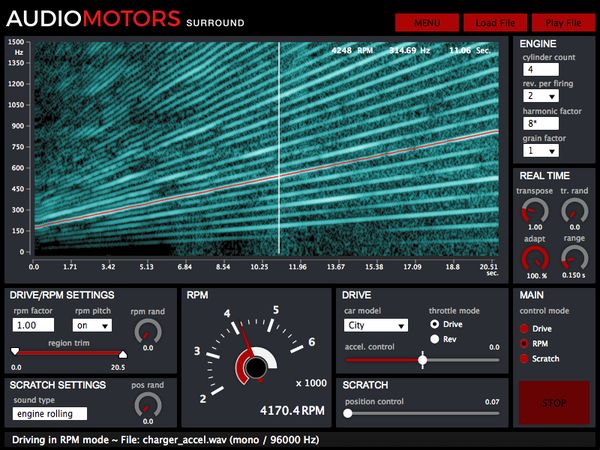Open the MENU button
Image resolution: width=600 pixels, height=450 pixels.
[427, 22]
